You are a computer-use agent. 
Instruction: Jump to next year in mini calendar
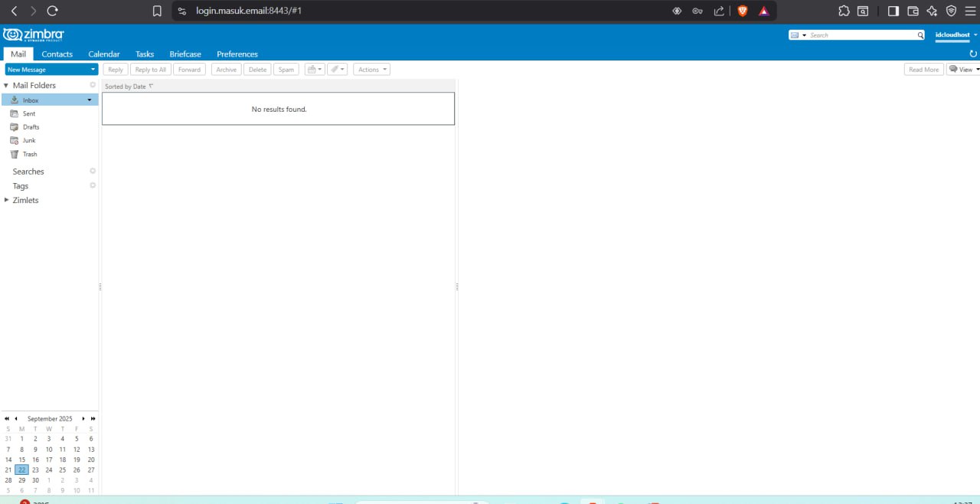click(93, 419)
